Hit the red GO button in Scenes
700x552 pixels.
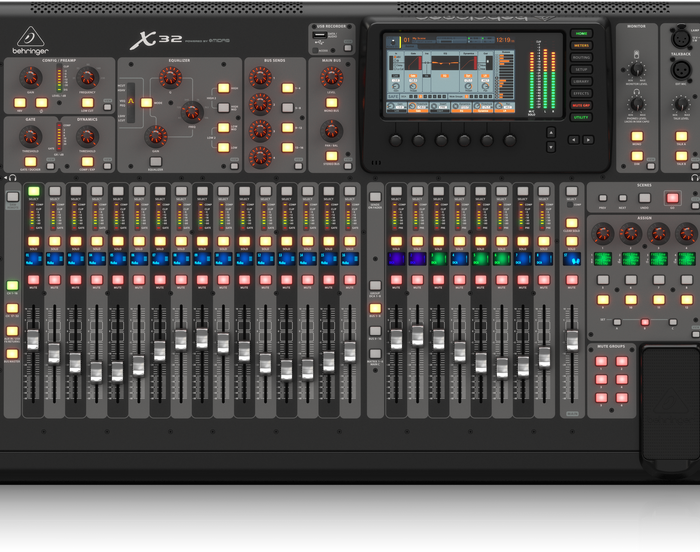tap(672, 198)
